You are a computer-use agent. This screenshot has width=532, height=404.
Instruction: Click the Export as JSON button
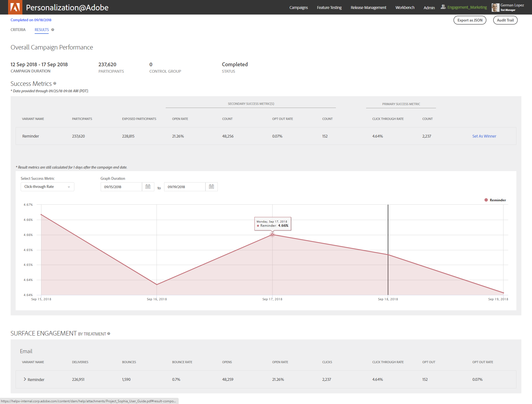470,20
